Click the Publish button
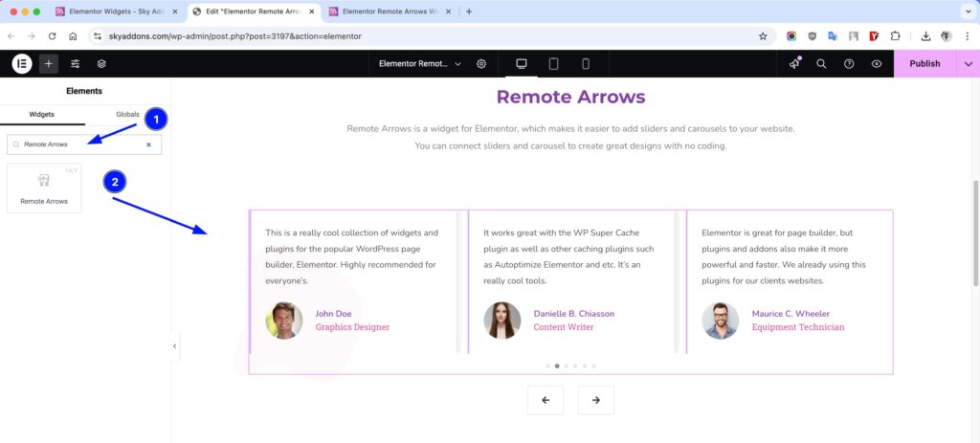The height and width of the screenshot is (443, 980). (924, 64)
